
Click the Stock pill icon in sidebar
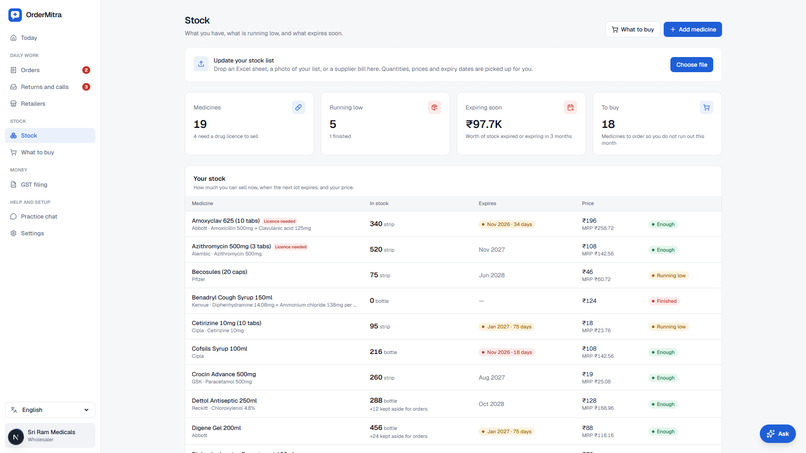click(13, 136)
